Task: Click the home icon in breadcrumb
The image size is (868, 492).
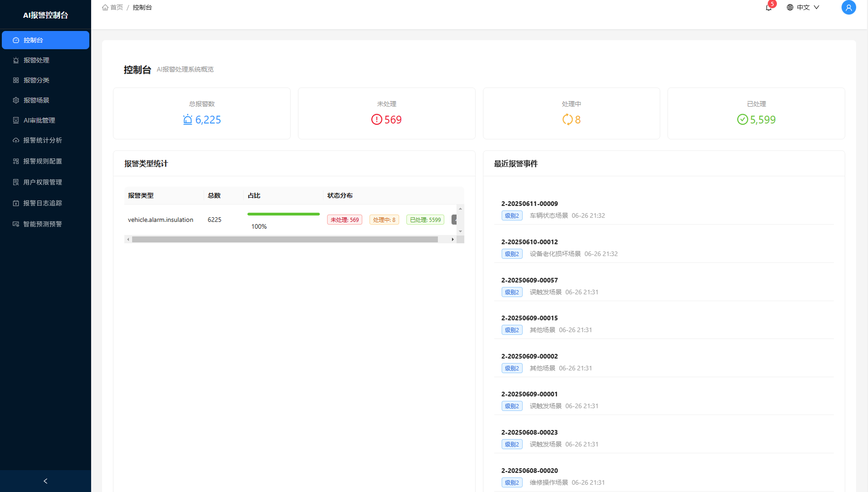Action: (x=105, y=7)
